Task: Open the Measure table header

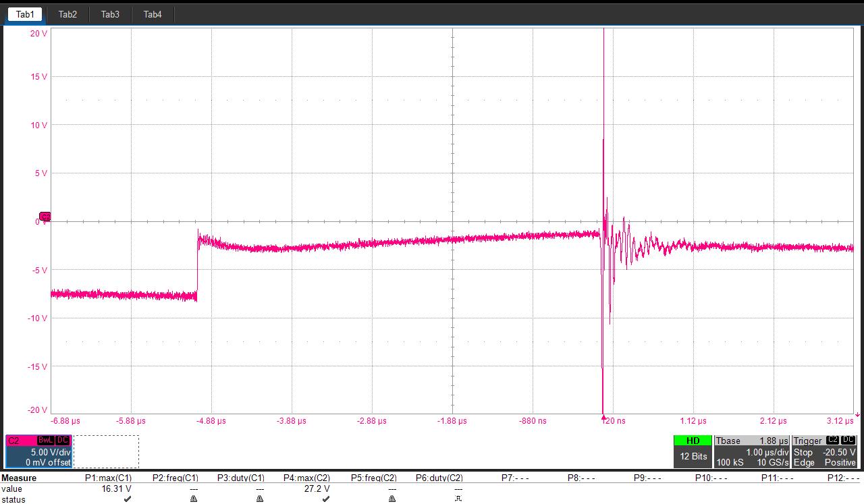Action: click(x=19, y=478)
